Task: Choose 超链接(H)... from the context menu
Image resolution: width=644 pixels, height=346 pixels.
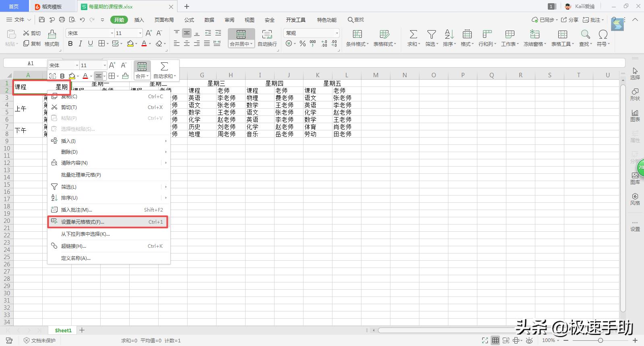Action: 108,246
